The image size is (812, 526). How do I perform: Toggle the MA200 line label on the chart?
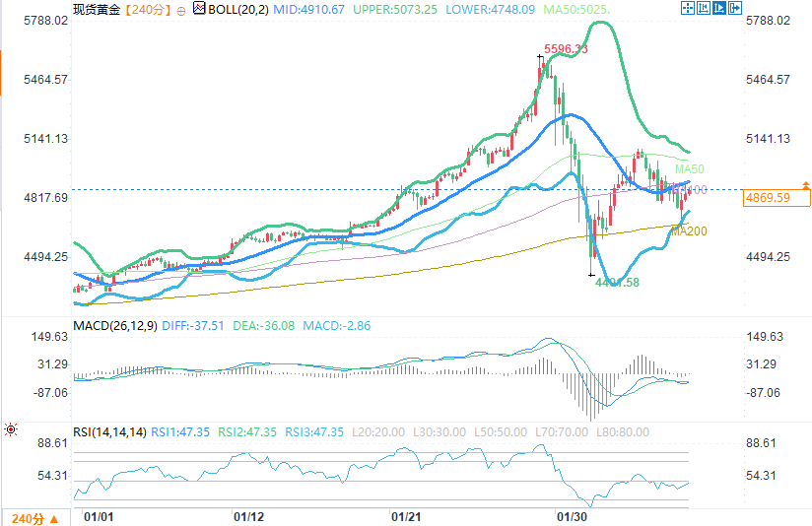click(688, 231)
